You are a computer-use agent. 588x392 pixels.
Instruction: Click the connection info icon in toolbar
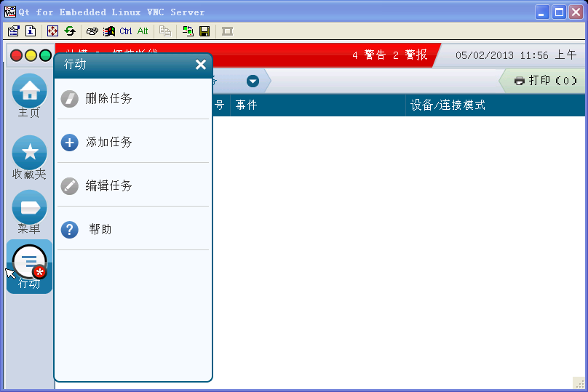click(31, 31)
